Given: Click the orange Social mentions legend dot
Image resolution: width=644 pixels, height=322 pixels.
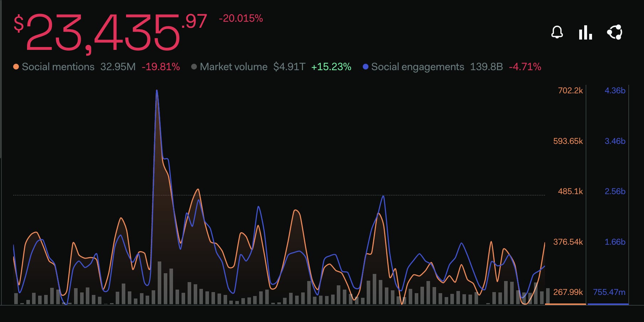Looking at the screenshot, I should (16, 66).
